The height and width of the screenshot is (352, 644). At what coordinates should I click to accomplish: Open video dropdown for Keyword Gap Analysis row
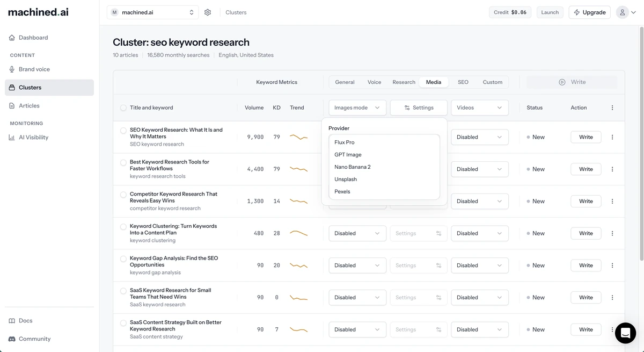(480, 265)
